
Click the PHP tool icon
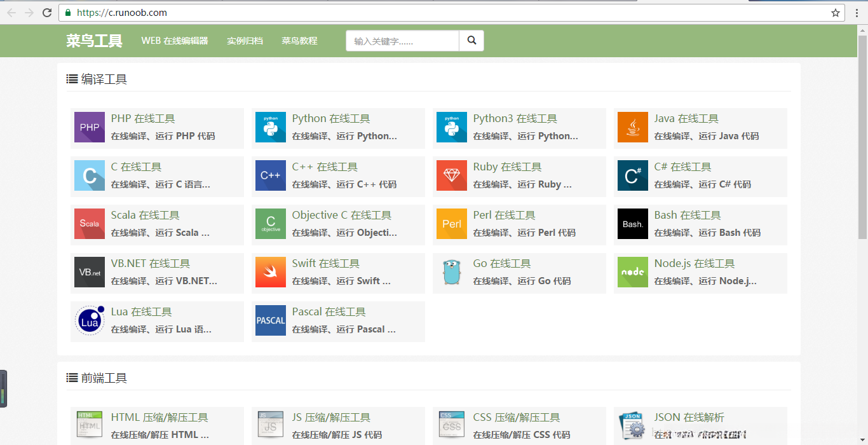tap(90, 127)
